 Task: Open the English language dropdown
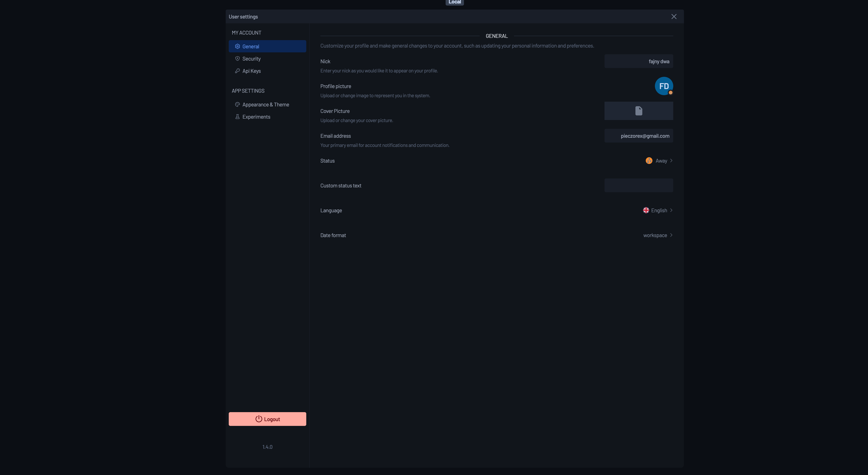point(659,210)
